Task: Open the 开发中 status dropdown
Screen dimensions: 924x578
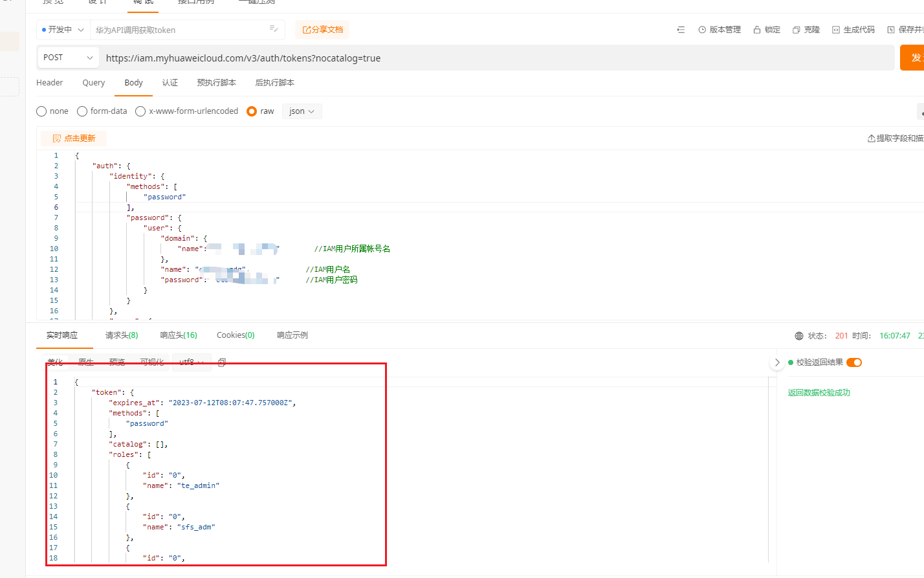Action: tap(63, 30)
